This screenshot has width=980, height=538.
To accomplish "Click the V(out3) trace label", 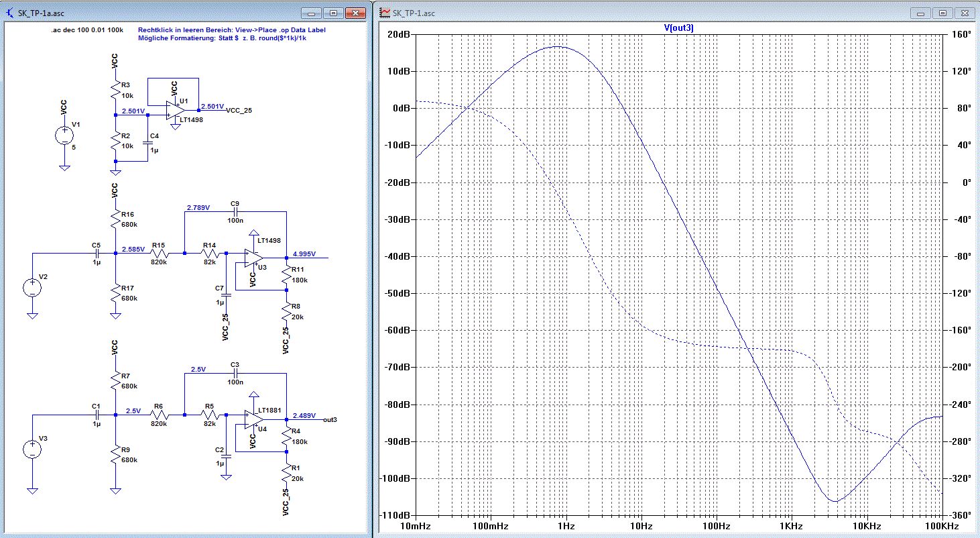I will 678,28.
